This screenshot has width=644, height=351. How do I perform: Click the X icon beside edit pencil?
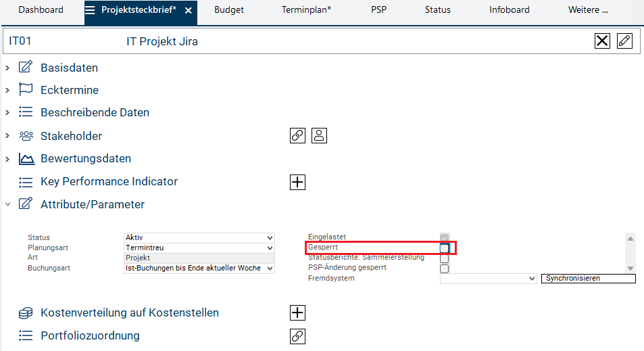coord(602,41)
